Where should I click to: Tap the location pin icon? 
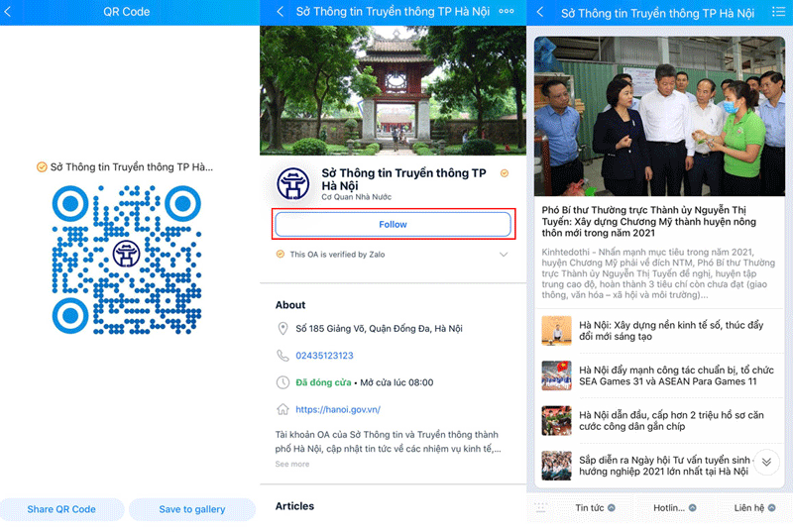283,329
